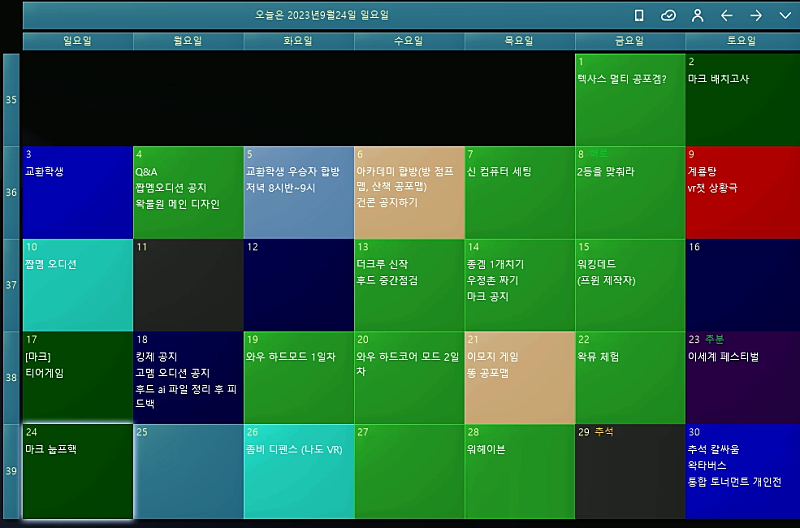
Task: Click 건콘 공지하기 entry
Action: pos(387,203)
